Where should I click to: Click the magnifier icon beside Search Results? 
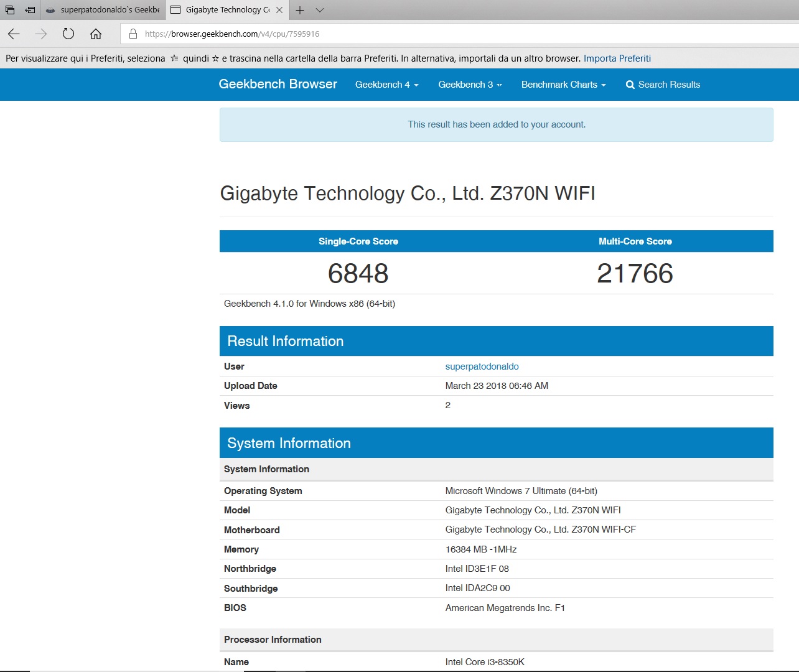pos(630,85)
